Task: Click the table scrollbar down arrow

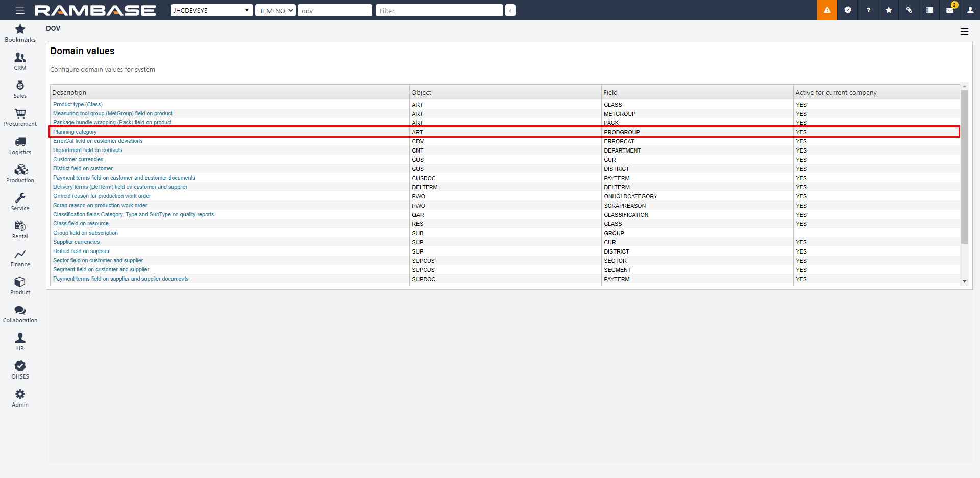Action: [964, 281]
